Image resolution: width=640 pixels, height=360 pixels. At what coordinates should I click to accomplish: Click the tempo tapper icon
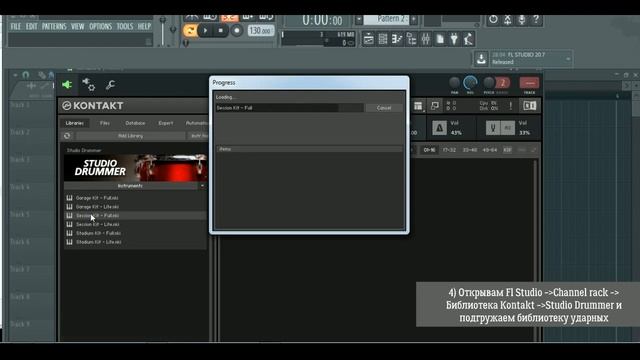click(468, 39)
